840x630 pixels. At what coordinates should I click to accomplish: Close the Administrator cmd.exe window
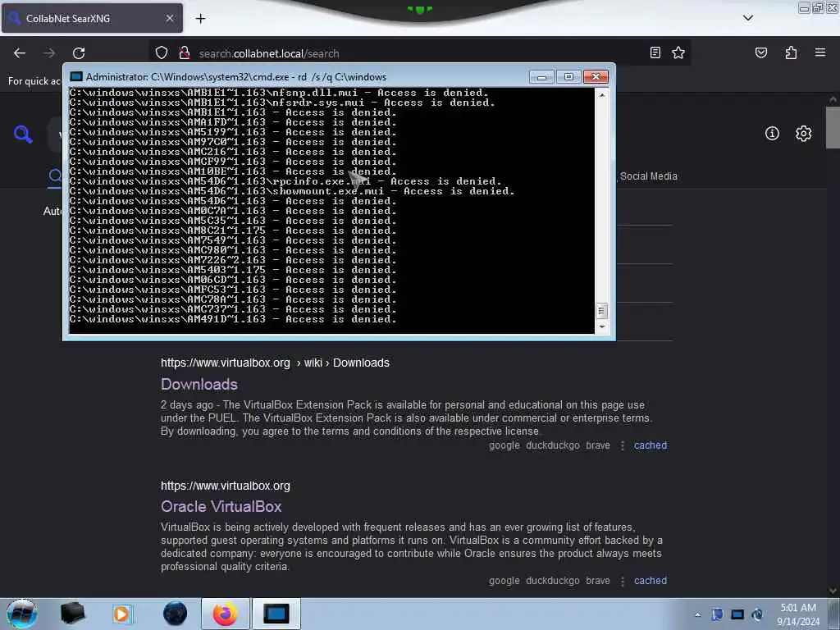coord(596,77)
